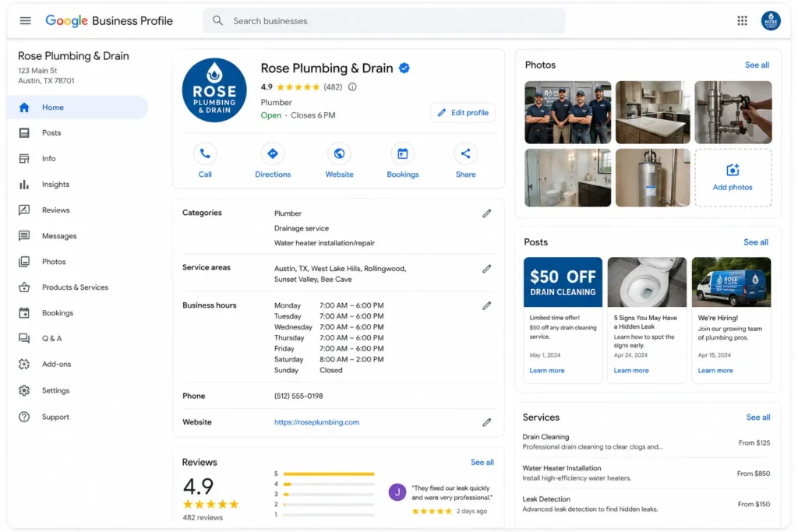798x532 pixels.
Task: Click the rating info icon
Action: [352, 87]
